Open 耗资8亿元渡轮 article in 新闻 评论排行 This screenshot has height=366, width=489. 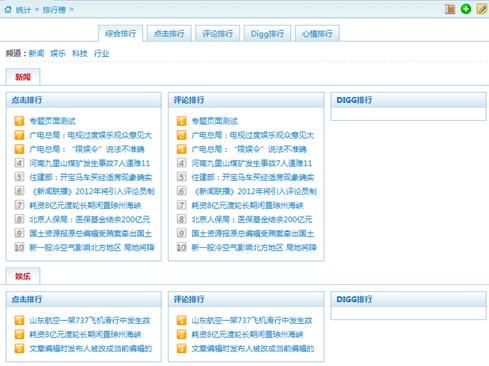[x=247, y=205]
